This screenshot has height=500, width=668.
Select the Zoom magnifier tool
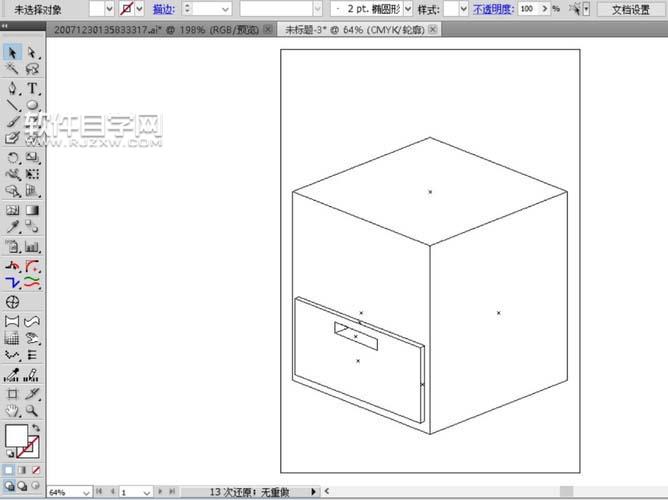pyautogui.click(x=32, y=411)
